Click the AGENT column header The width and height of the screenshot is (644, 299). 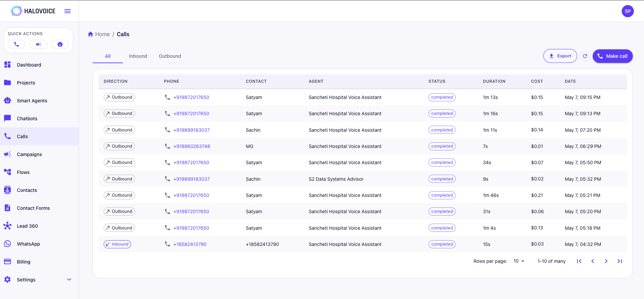click(x=316, y=81)
